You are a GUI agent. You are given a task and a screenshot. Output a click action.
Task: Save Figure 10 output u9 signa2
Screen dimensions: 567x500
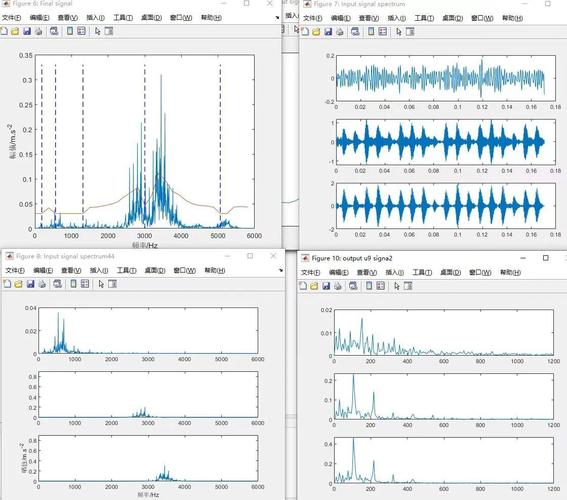click(x=326, y=286)
